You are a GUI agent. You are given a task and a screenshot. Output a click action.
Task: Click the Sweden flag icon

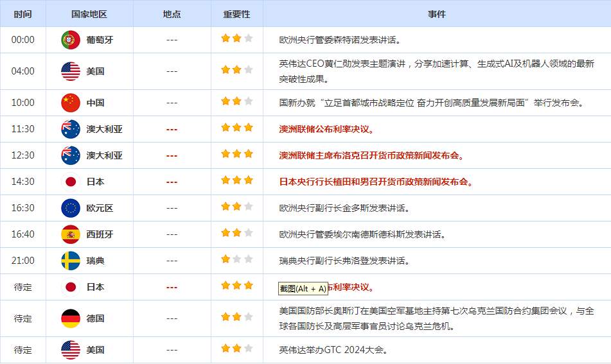point(71,261)
